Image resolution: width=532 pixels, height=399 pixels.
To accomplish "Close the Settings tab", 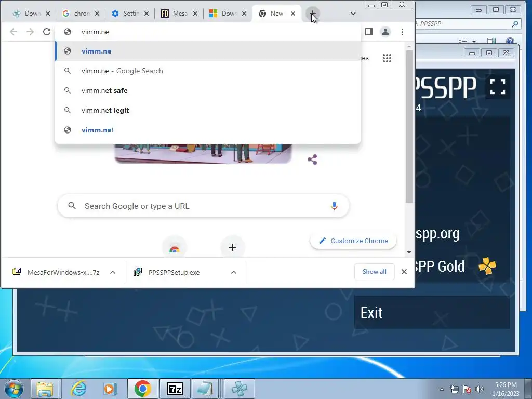I will tap(146, 14).
